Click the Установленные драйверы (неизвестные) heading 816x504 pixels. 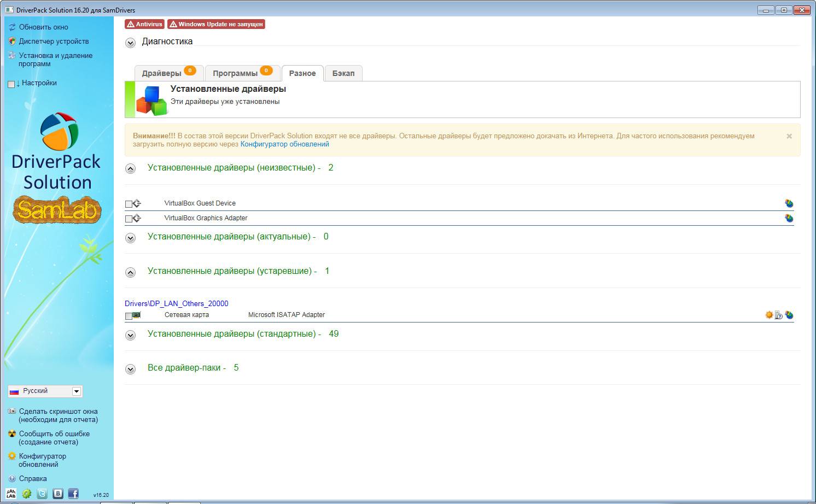tap(240, 168)
